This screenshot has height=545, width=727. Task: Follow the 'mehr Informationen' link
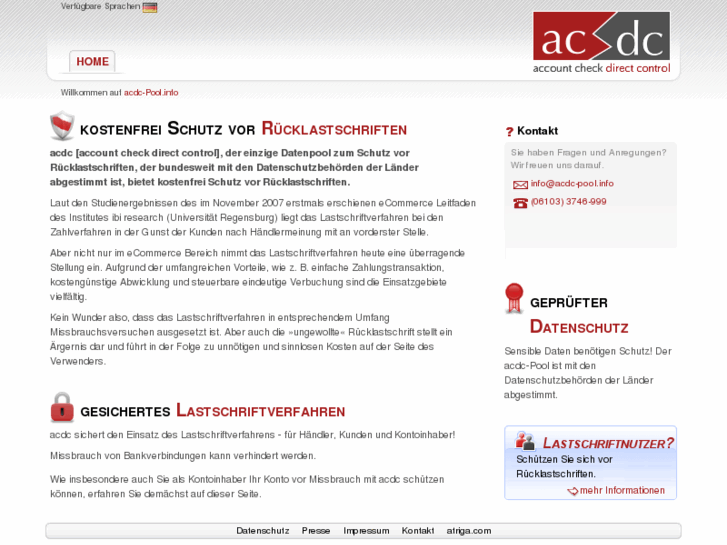pyautogui.click(x=622, y=490)
